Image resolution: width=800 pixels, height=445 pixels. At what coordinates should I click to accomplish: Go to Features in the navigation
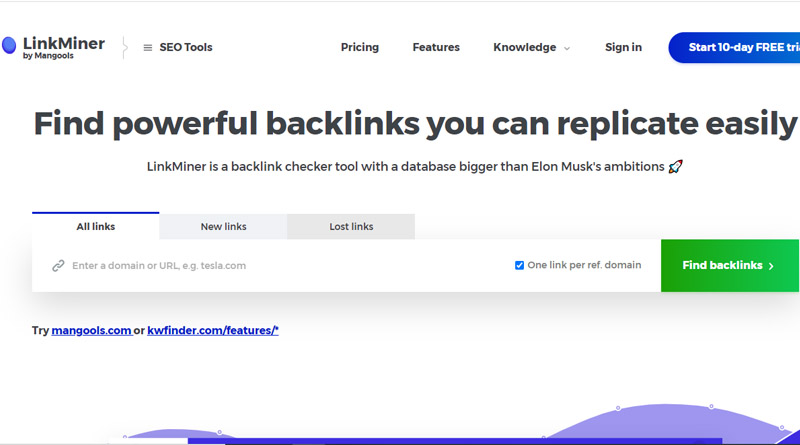[x=436, y=47]
